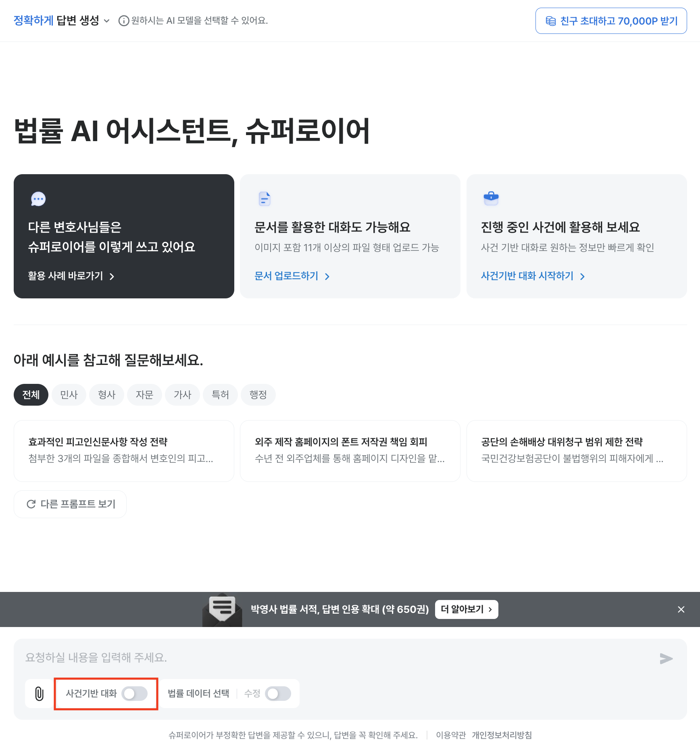Click 이미지 포함 11개 이상의 파일 형태 text
This screenshot has width=700, height=750.
(x=347, y=248)
